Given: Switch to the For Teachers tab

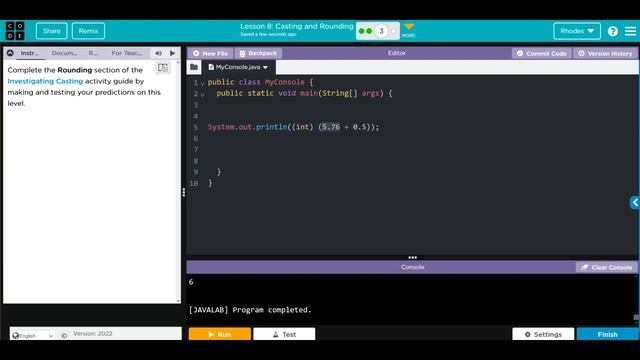Looking at the screenshot, I should pyautogui.click(x=127, y=53).
